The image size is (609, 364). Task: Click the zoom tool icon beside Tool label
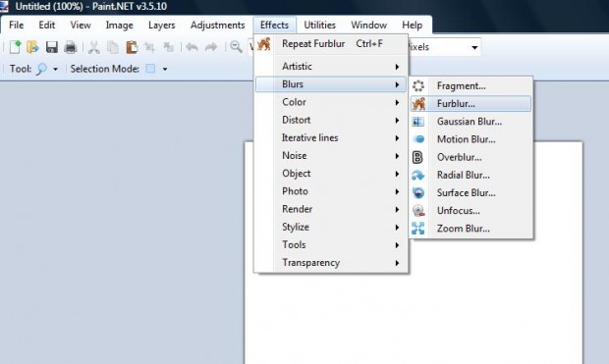click(41, 69)
